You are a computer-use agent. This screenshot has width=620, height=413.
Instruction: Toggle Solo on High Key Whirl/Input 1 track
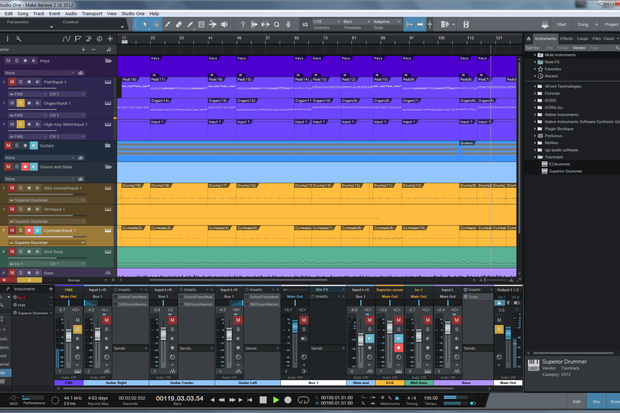click(x=21, y=124)
